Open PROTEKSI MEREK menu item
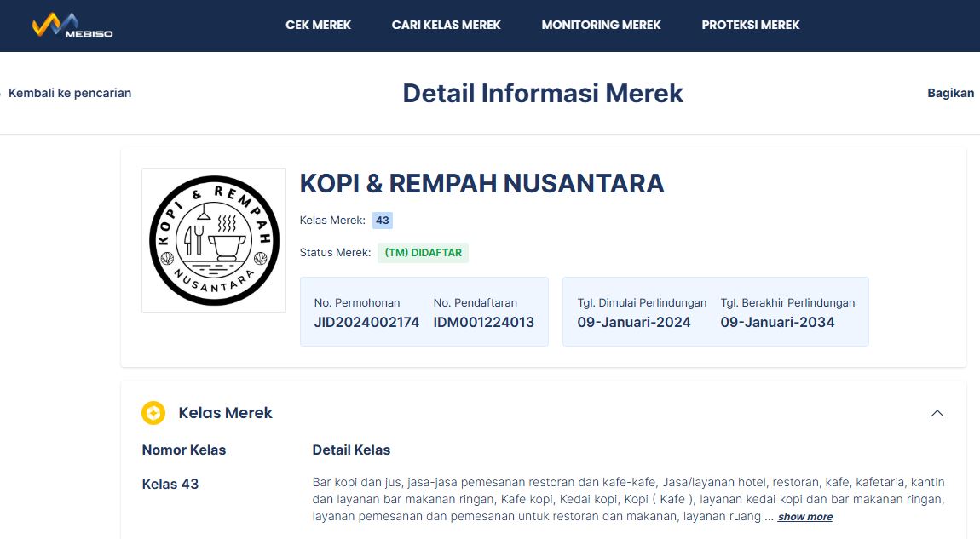 [751, 25]
